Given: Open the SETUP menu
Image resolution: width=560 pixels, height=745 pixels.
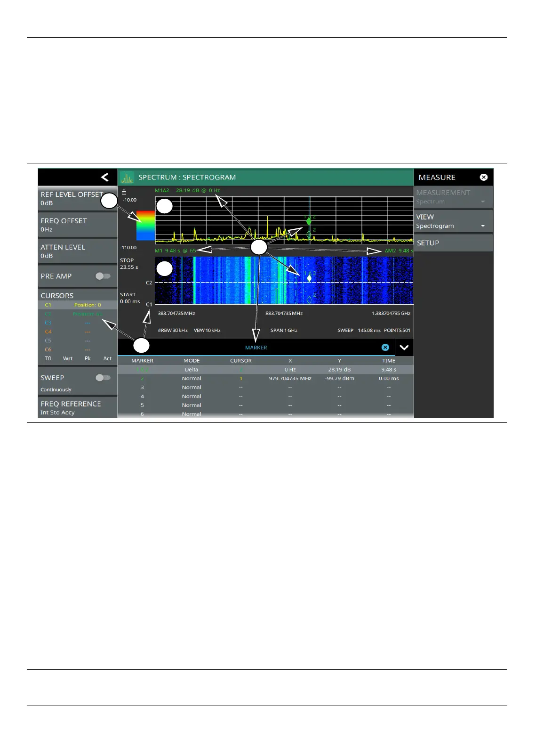Looking at the screenshot, I should pyautogui.click(x=453, y=243).
